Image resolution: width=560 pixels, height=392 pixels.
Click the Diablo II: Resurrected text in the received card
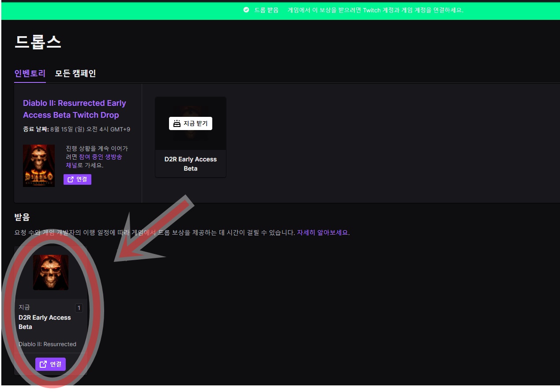tap(47, 344)
